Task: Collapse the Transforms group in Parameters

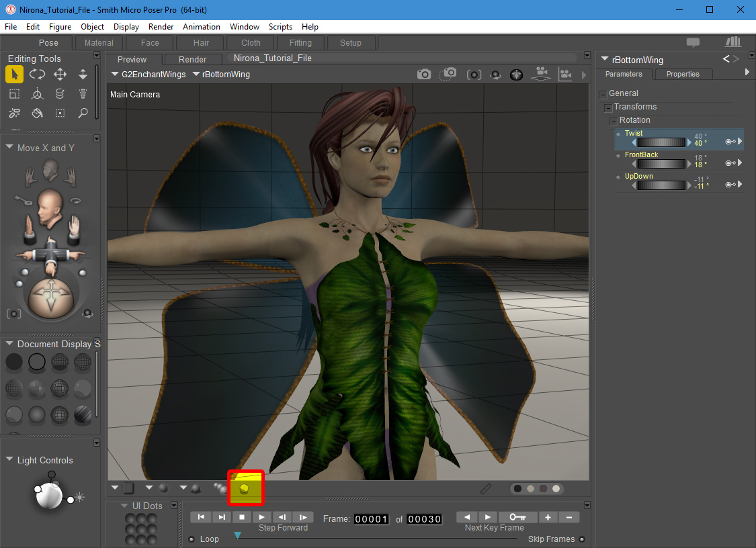Action: coord(608,107)
